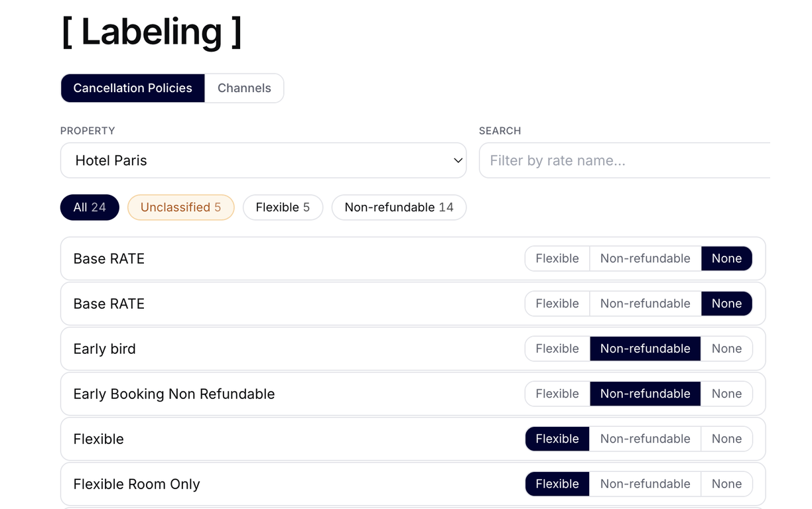Label Flexible Room Only as Flexible
The width and height of the screenshot is (812, 509).
click(557, 484)
